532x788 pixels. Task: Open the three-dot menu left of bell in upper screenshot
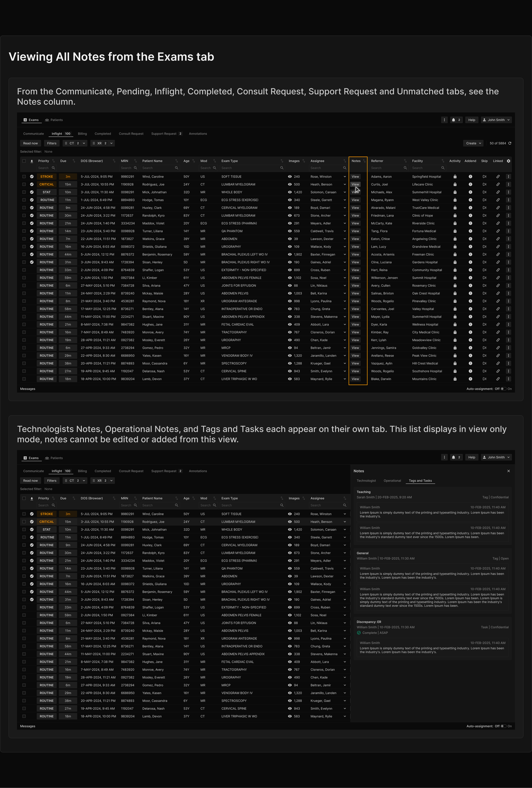[x=444, y=120]
